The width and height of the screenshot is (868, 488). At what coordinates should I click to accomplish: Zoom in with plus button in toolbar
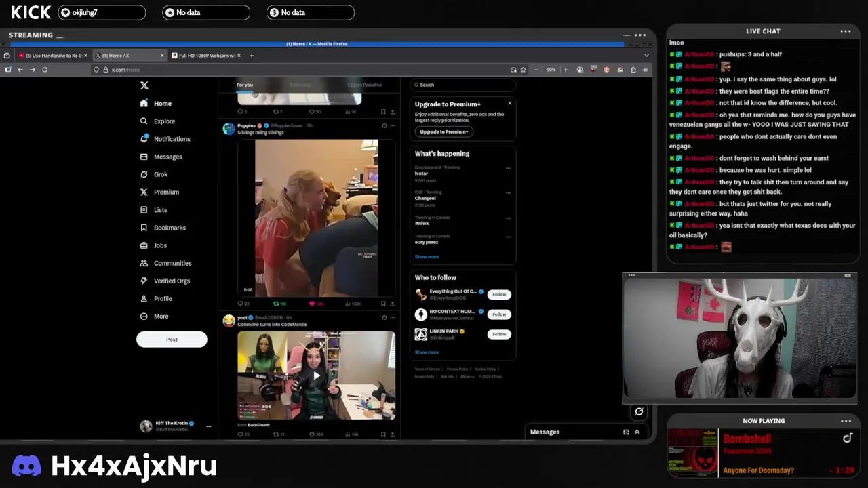pos(565,70)
